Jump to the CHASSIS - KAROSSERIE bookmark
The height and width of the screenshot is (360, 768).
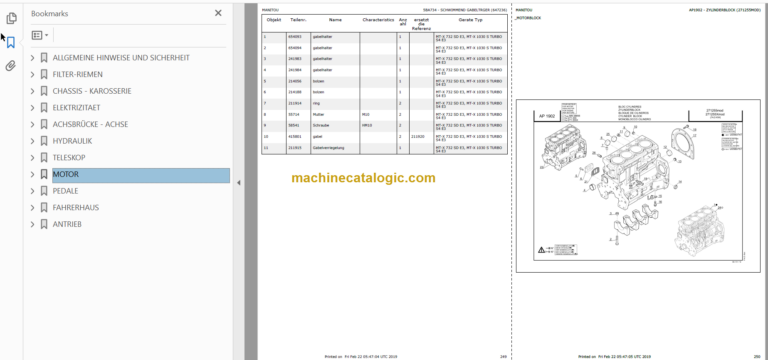tap(92, 91)
